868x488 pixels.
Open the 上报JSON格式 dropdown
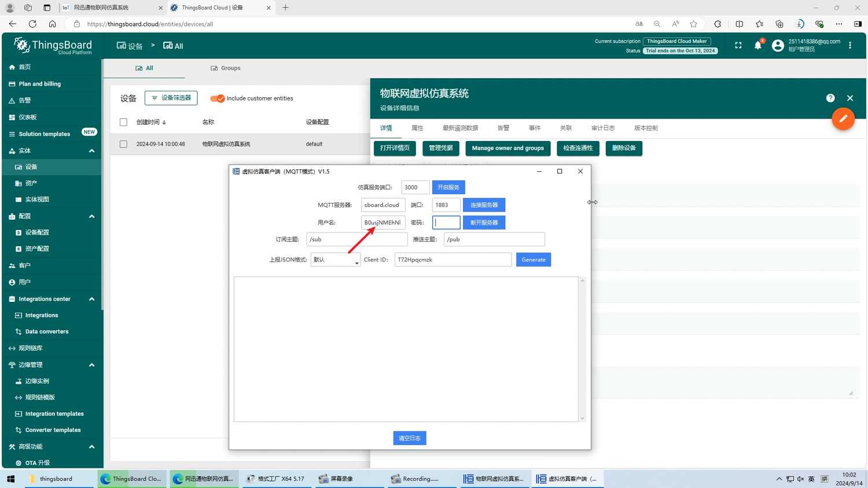(x=336, y=260)
